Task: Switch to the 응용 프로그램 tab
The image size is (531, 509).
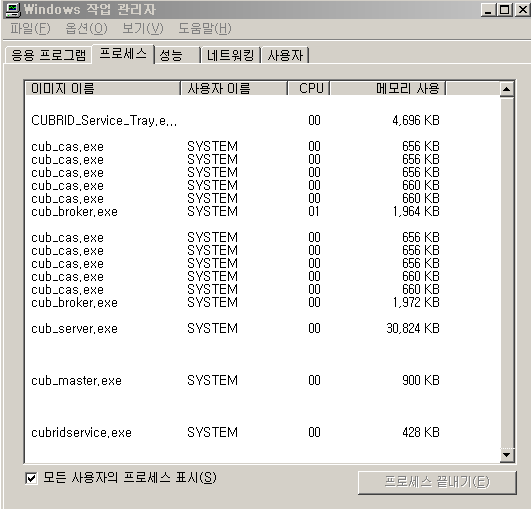Action: pos(48,55)
